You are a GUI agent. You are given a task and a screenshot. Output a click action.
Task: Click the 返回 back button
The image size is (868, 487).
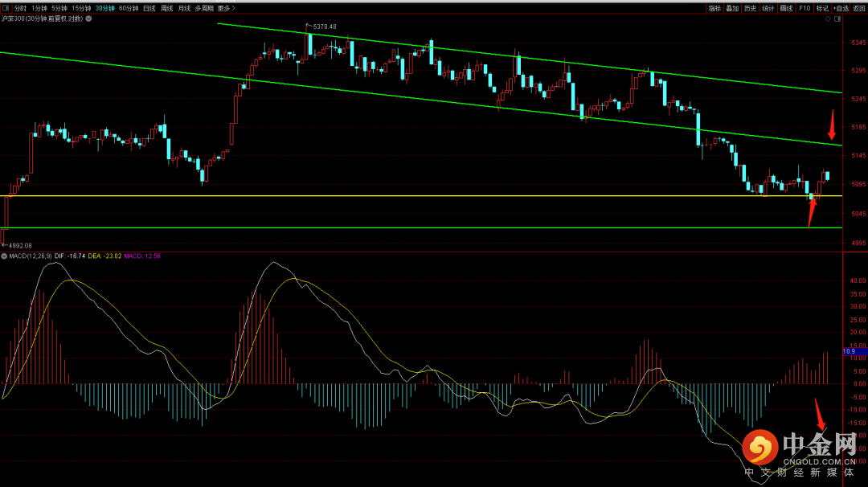[x=859, y=8]
